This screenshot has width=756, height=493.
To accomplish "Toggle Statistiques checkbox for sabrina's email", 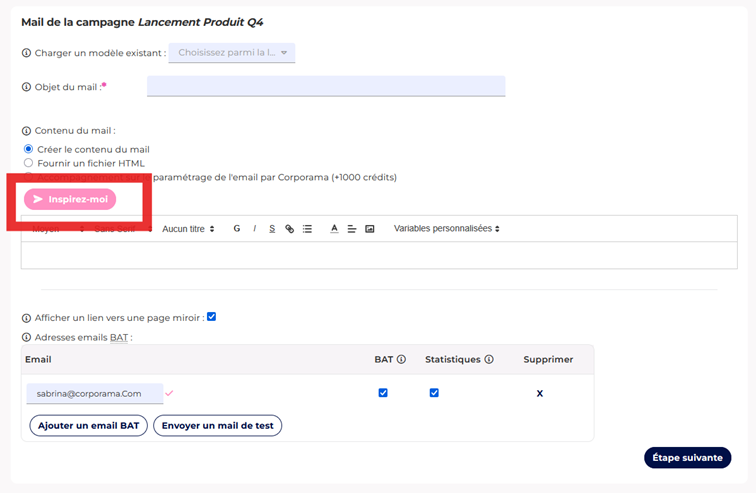I will click(x=434, y=393).
